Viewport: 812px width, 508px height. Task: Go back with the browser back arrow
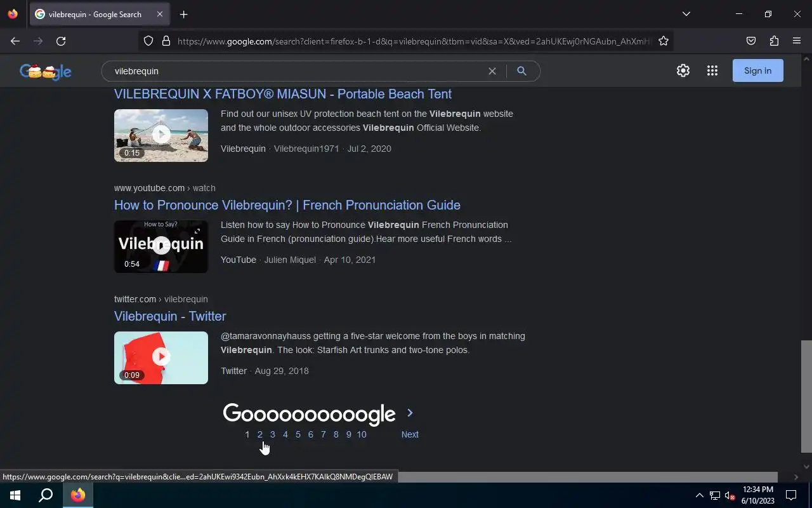click(x=15, y=41)
